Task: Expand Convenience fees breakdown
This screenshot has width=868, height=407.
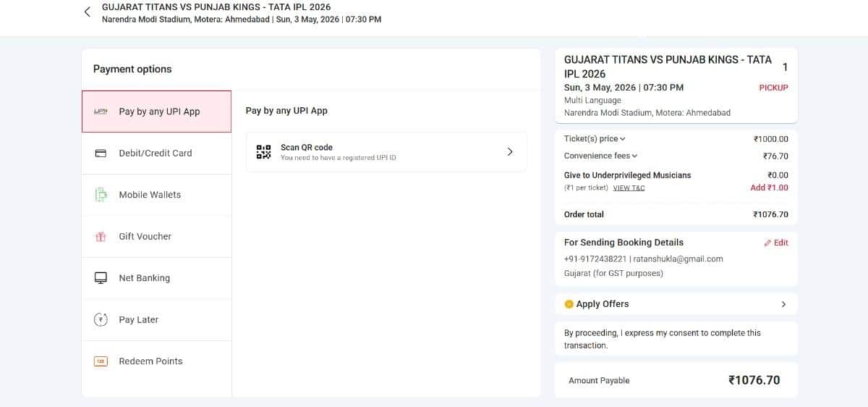Action: [x=601, y=156]
